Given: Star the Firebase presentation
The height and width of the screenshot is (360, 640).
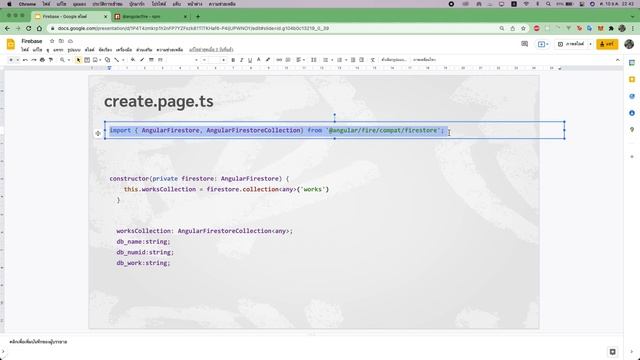Looking at the screenshot, I should click(x=52, y=41).
